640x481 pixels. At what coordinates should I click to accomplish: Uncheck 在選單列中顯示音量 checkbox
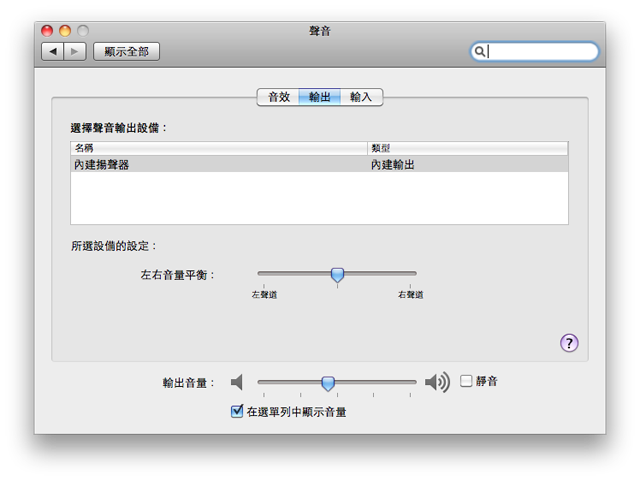pos(237,411)
